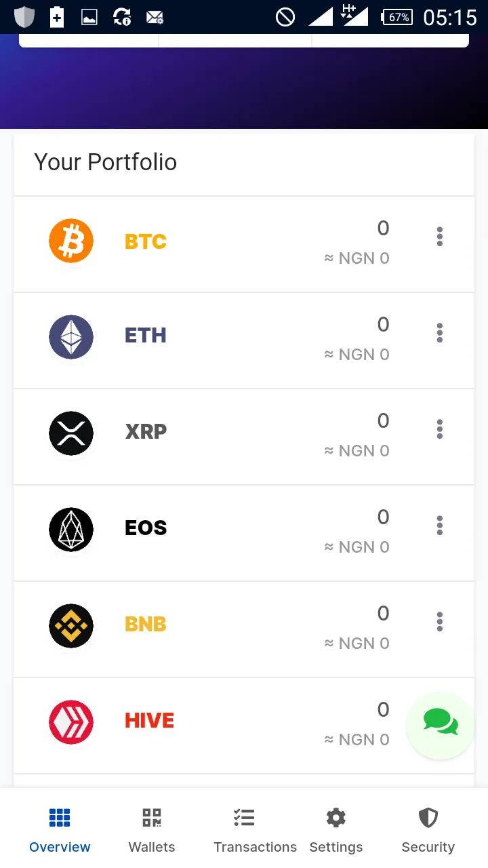Tap the HIVE coin logo
Image resolution: width=488 pixels, height=868 pixels.
pyautogui.click(x=71, y=722)
